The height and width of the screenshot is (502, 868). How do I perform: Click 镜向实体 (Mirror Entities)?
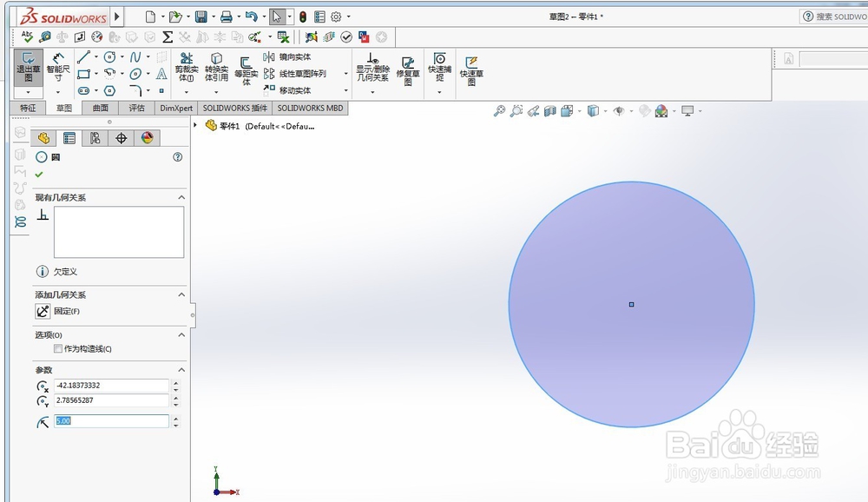click(286, 57)
